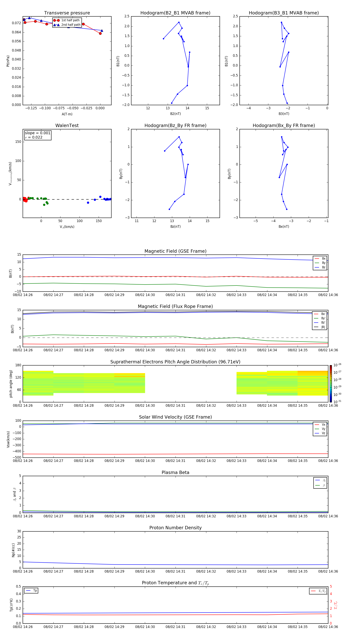Click the 'Magnetic Field (GSE Frame)' title
The width and height of the screenshot is (351, 644).
point(175,251)
